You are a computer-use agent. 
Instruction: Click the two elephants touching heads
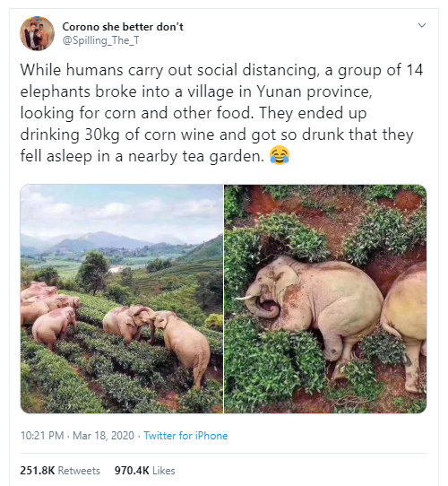tap(157, 338)
